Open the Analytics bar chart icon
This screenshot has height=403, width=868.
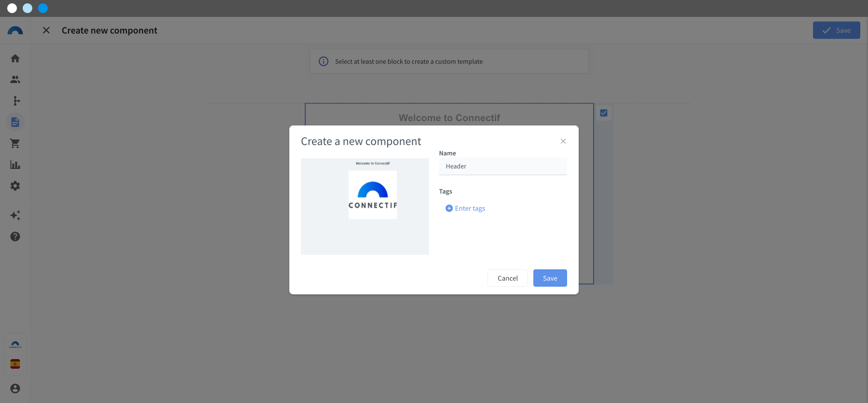(x=15, y=165)
